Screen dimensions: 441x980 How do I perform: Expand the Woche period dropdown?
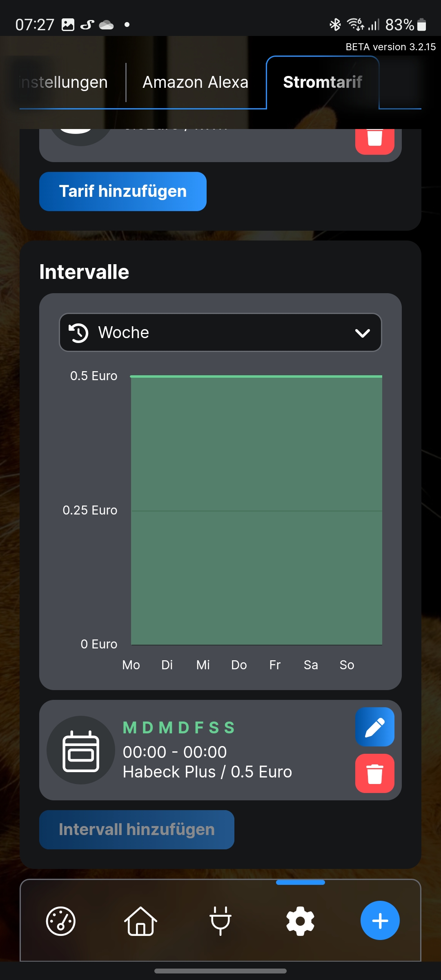220,332
